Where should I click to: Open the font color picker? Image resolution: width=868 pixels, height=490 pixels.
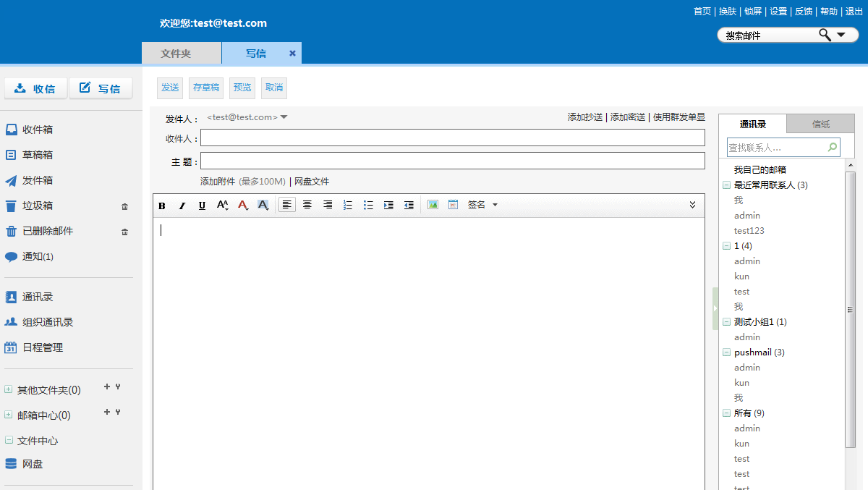[x=243, y=206]
